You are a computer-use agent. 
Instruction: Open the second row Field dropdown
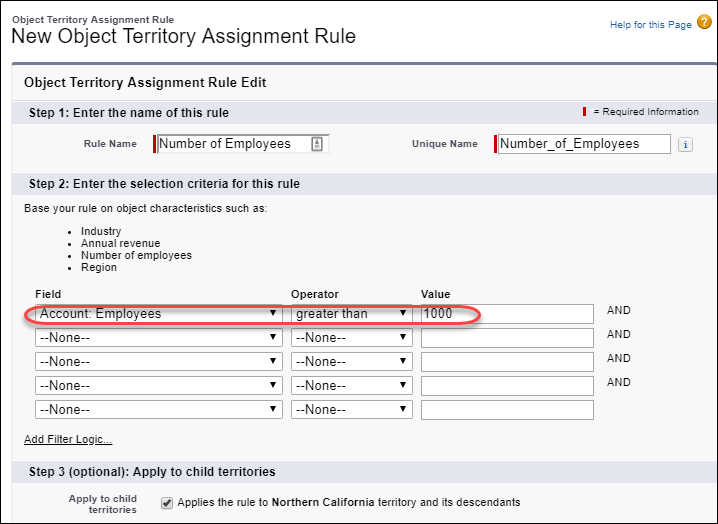(x=158, y=338)
